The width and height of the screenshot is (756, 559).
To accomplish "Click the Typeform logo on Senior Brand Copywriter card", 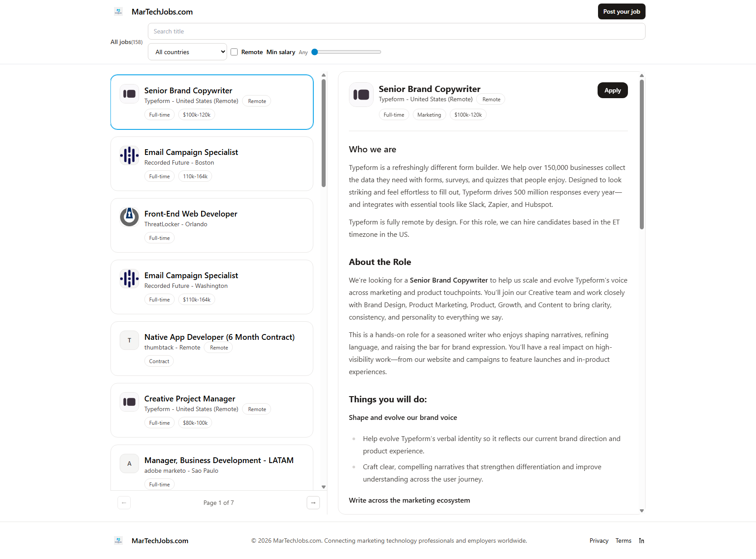I will click(129, 93).
